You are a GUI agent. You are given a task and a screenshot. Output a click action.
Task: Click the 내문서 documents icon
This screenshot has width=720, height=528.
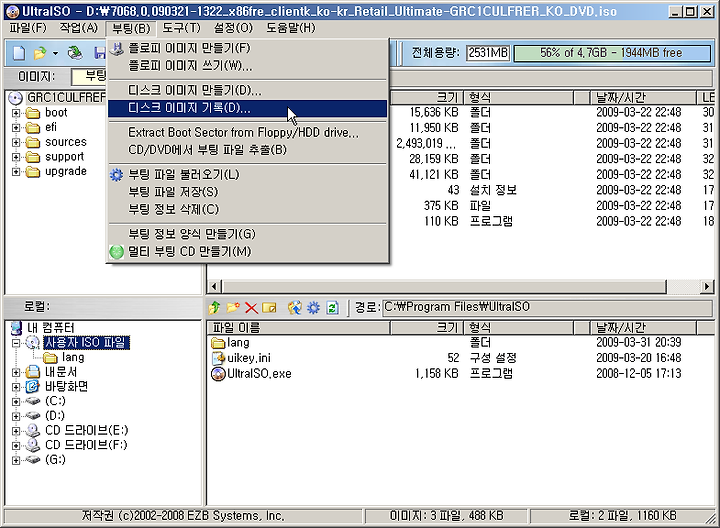33,372
